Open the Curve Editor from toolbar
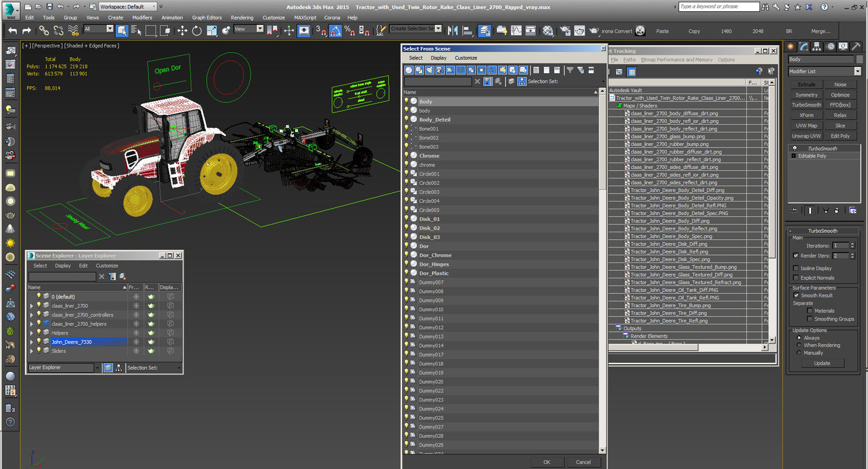The height and width of the screenshot is (469, 868). [x=516, y=30]
